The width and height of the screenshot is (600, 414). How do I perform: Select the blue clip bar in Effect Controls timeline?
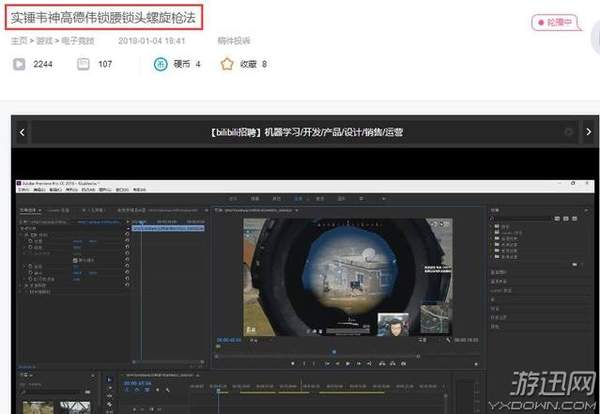click(x=168, y=228)
